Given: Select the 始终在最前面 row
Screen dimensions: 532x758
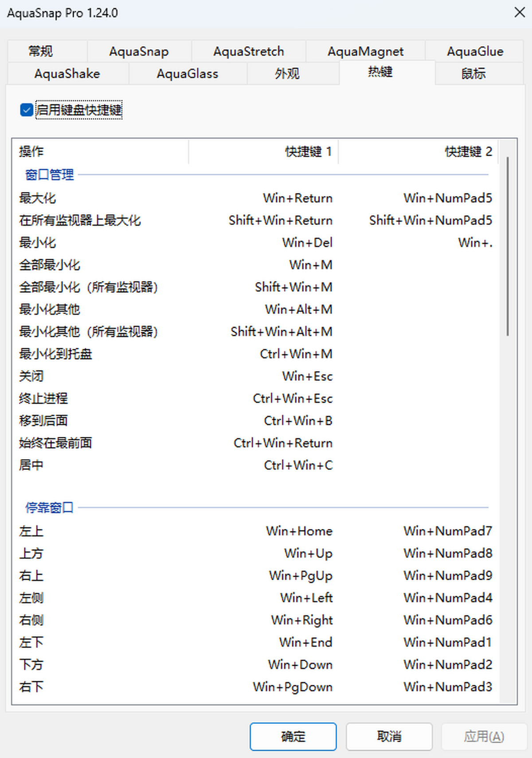Looking at the screenshot, I should tap(255, 443).
